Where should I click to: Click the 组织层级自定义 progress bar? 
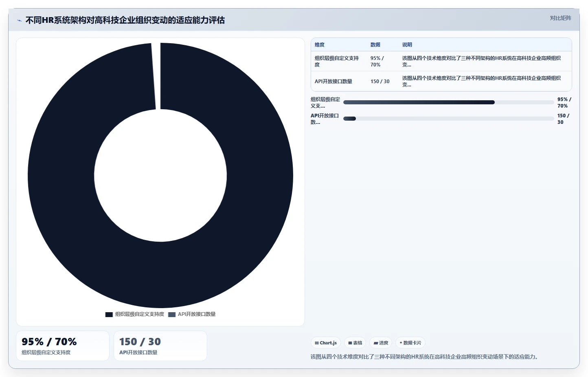(x=448, y=102)
